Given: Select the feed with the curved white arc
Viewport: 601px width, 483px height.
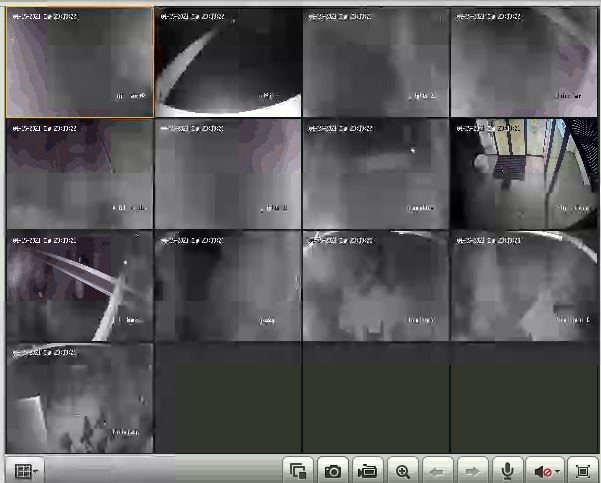Looking at the screenshot, I should 228,63.
